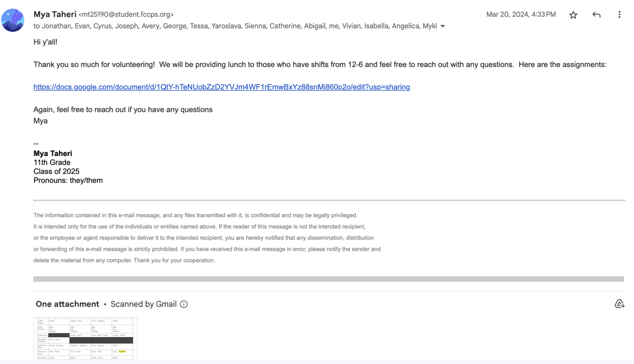Click Mya Taheri's profile avatar
The width and height of the screenshot is (634, 364).
pos(13,20)
